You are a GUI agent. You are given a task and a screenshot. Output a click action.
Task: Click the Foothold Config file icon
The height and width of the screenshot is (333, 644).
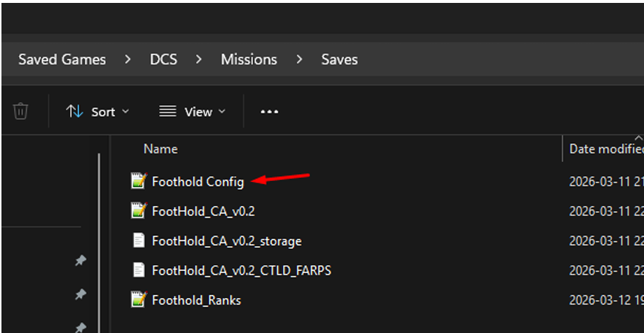tap(139, 181)
